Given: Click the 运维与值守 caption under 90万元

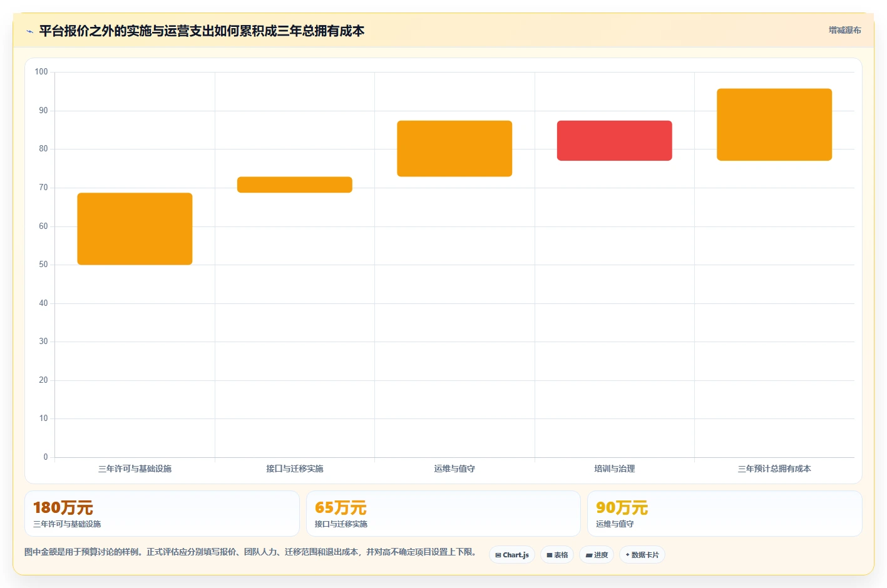Looking at the screenshot, I should point(615,524).
